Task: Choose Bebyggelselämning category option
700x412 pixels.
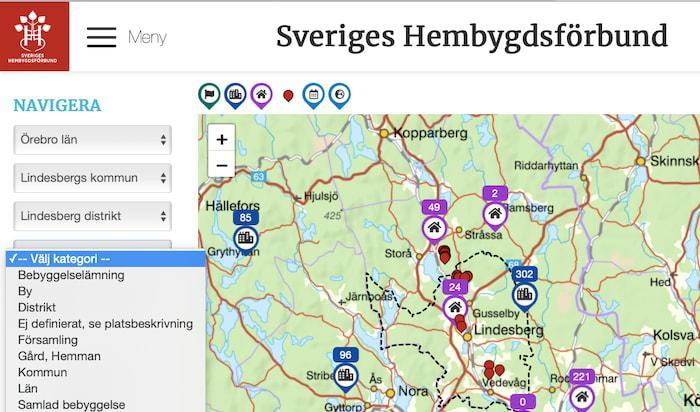Action: (x=106, y=275)
